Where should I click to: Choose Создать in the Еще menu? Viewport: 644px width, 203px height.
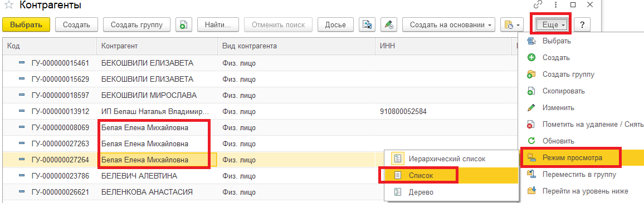click(581, 57)
